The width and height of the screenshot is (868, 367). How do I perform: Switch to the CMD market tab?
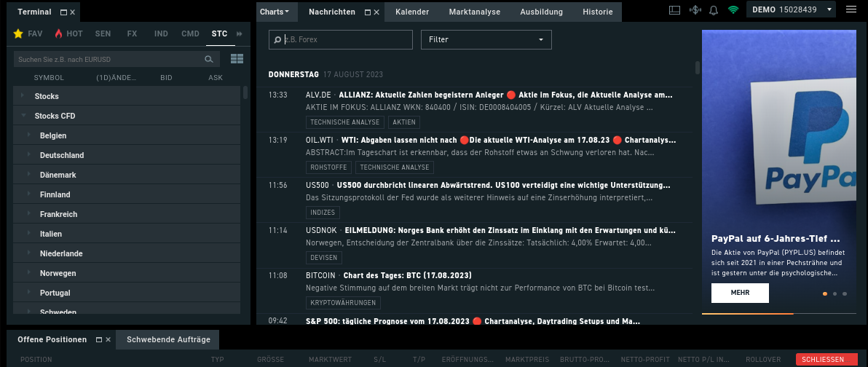(191, 33)
